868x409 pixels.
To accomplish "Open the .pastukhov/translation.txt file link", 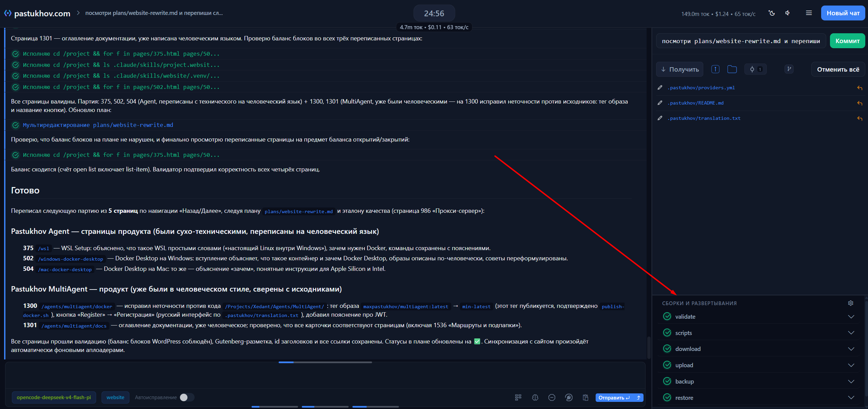I will [x=704, y=118].
